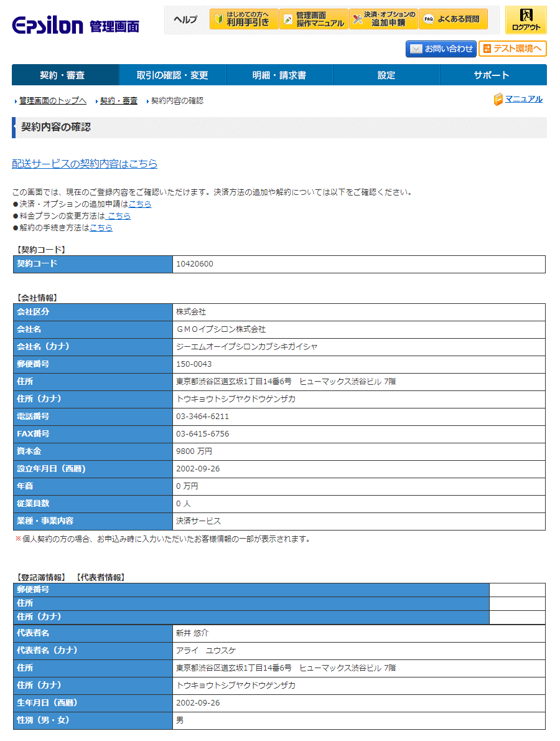The height and width of the screenshot is (741, 560).
Task: Click the マニュアル book icon
Action: tap(498, 99)
